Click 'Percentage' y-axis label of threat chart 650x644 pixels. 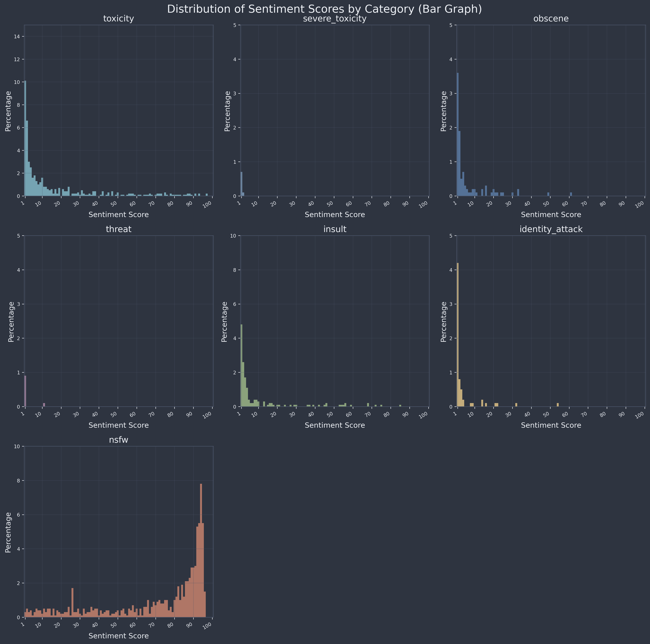[x=11, y=321]
